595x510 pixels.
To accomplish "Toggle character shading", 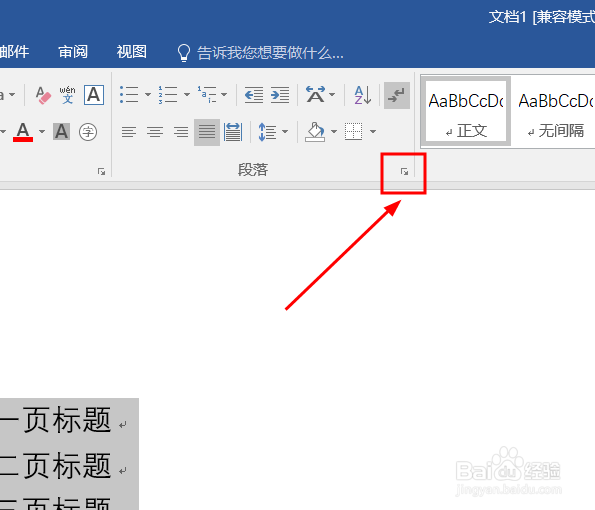I will click(61, 132).
